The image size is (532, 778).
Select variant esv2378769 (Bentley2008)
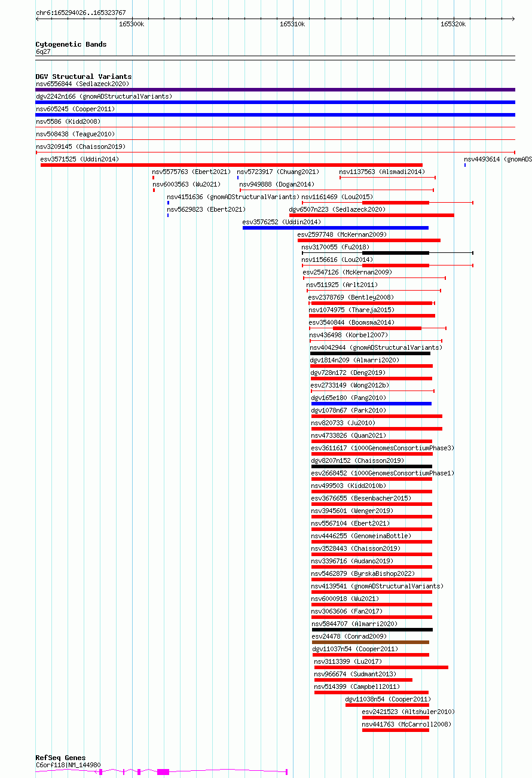click(351, 297)
